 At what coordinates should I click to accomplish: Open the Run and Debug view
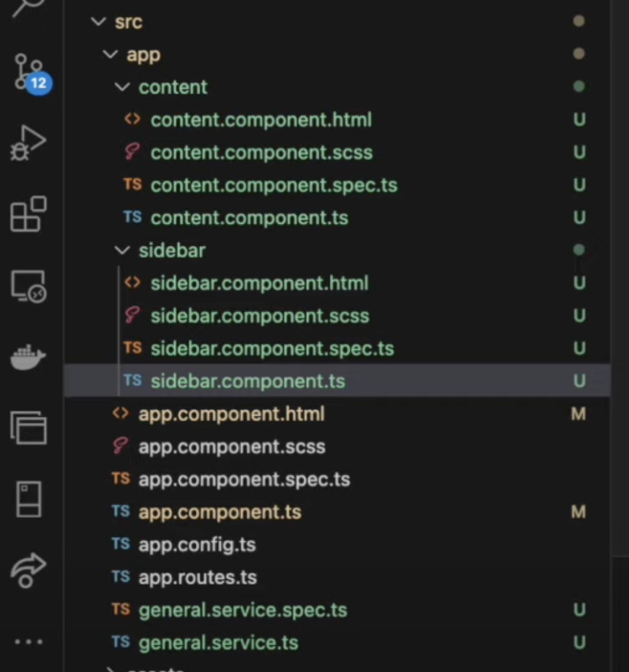coord(29,143)
